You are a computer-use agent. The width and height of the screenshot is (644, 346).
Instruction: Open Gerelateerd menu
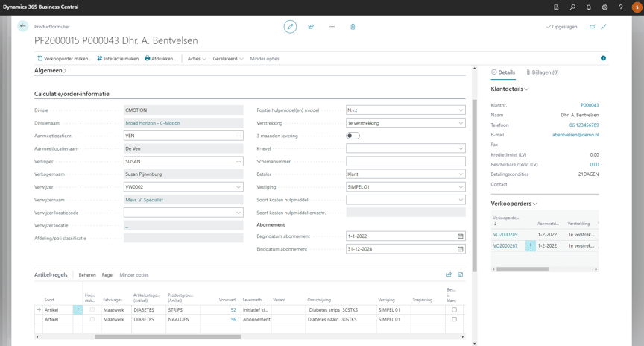[228, 59]
